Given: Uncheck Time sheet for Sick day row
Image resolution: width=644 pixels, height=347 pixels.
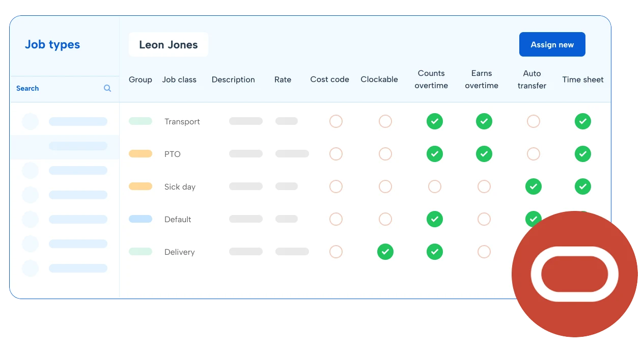Looking at the screenshot, I should click(583, 186).
